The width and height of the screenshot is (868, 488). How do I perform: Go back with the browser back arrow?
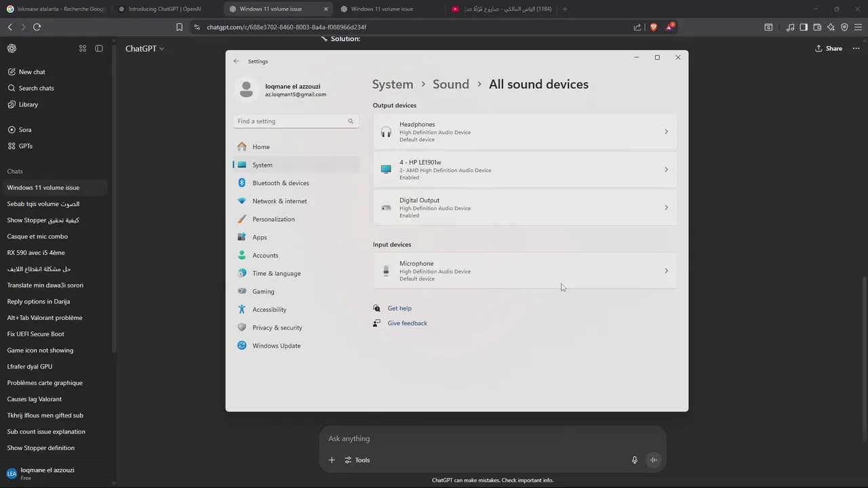pos(9,27)
